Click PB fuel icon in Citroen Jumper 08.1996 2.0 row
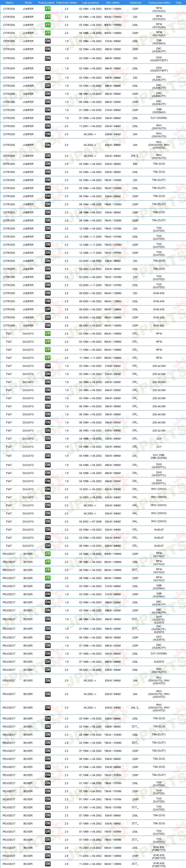This screenshot has width=186, height=868. (x=48, y=33)
